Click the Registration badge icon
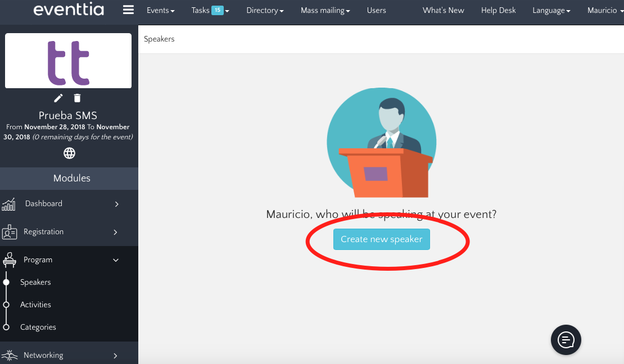624x364 pixels. coord(9,232)
